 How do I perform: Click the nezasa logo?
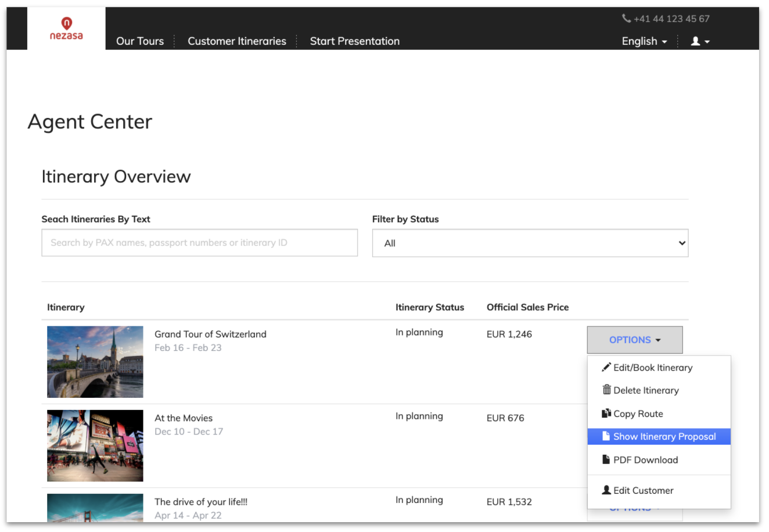(66, 28)
